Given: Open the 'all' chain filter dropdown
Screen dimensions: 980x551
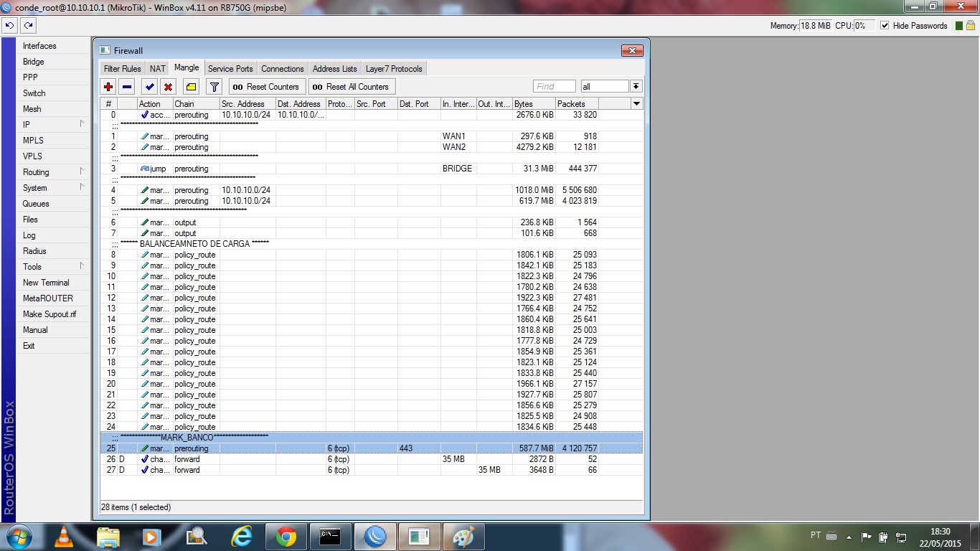Looking at the screenshot, I should click(636, 86).
